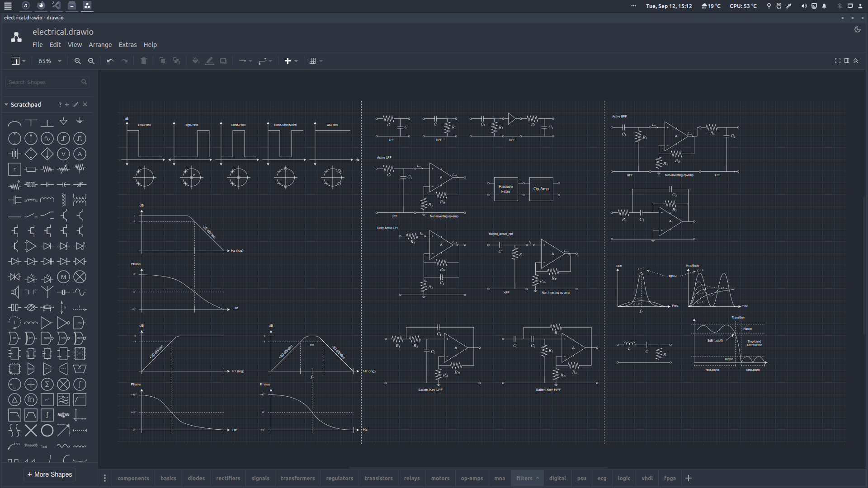Switch to the fpga page tab
Screen dimensions: 868x488
(x=670, y=478)
